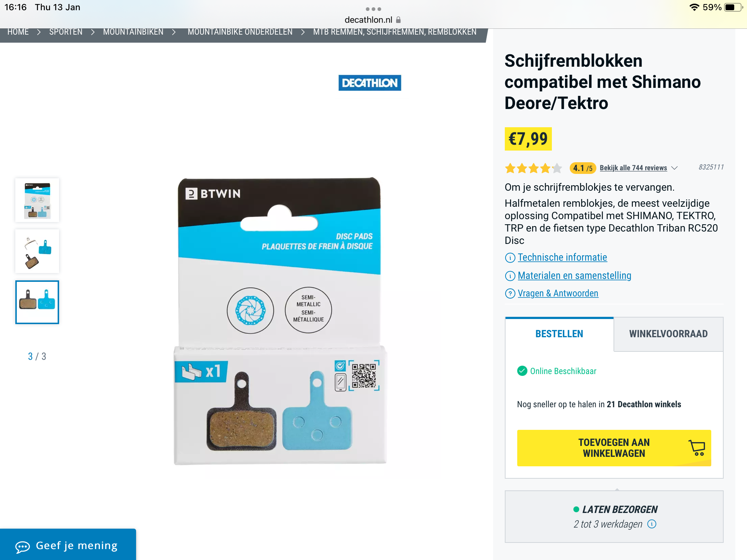Click TOEVOEGEN AAN WINKELWAGEN button
Viewport: 747px width, 560px height.
pos(614,448)
